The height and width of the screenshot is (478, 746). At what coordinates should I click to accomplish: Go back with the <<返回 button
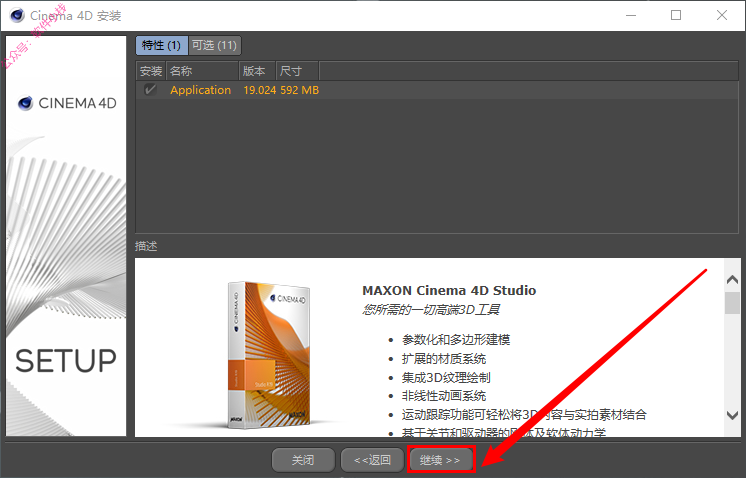click(373, 460)
